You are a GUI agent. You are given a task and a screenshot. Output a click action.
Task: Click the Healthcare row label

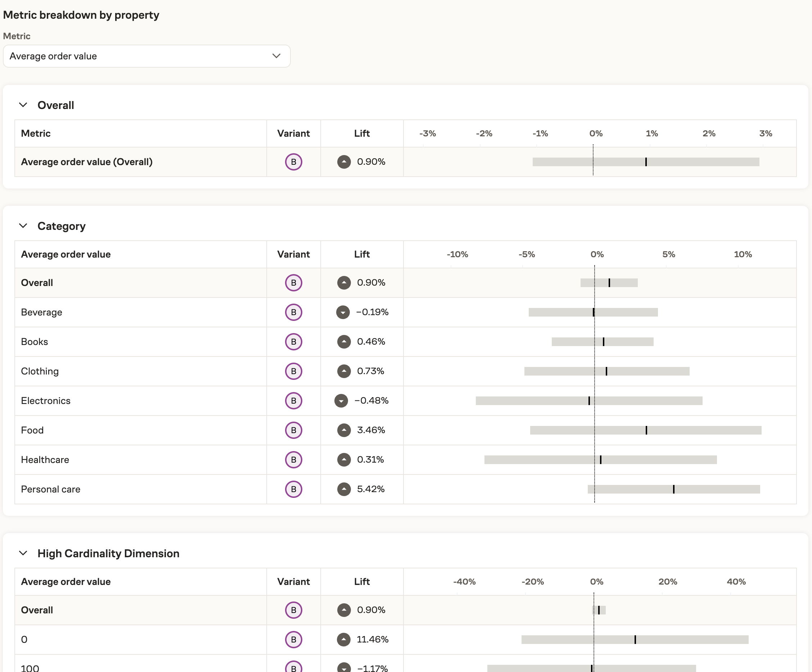(45, 460)
